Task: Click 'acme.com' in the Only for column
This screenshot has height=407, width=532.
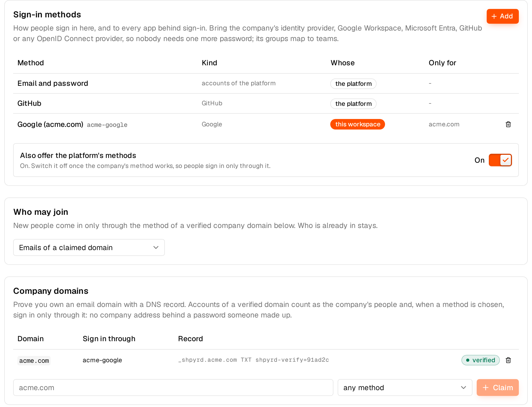Action: [x=444, y=124]
